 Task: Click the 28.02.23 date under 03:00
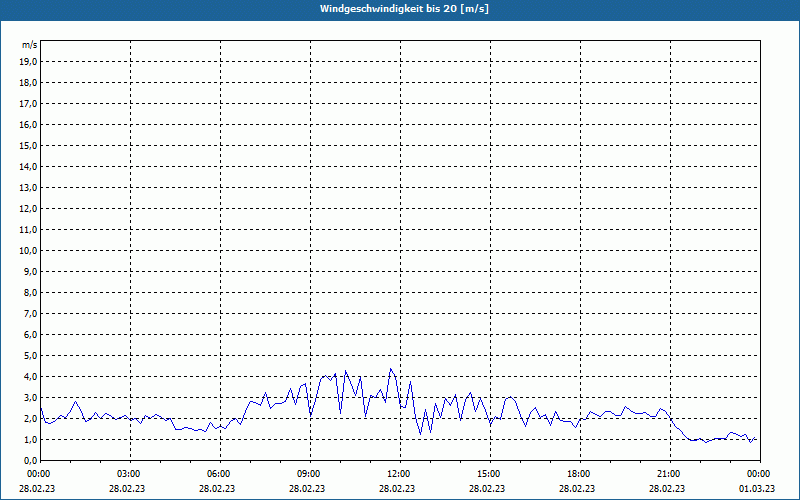tap(127, 489)
